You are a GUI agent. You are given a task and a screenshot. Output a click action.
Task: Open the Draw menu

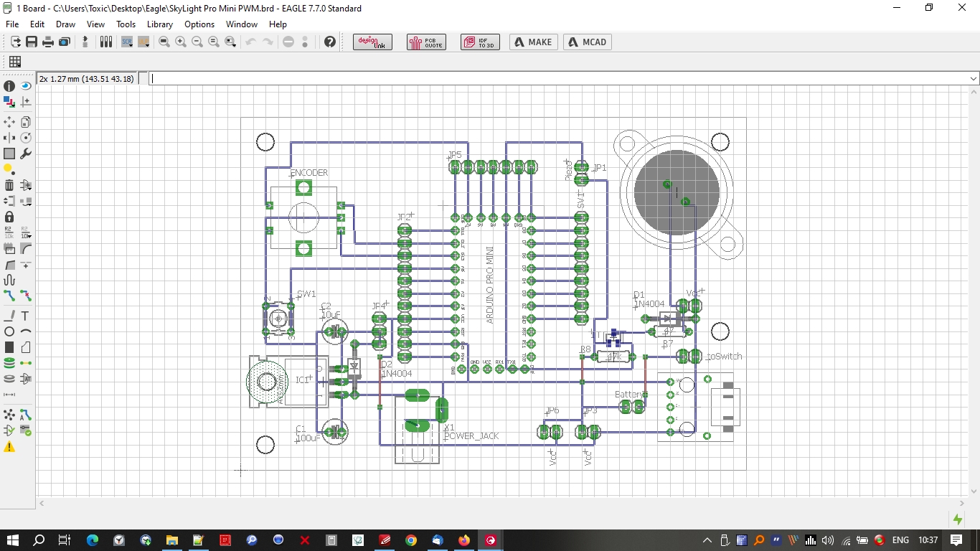[65, 24]
